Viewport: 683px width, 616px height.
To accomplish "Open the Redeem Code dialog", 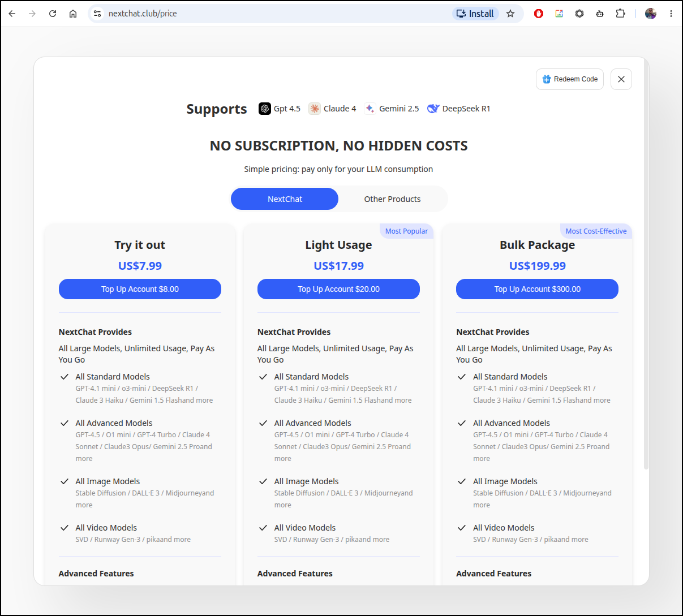I will coord(570,79).
